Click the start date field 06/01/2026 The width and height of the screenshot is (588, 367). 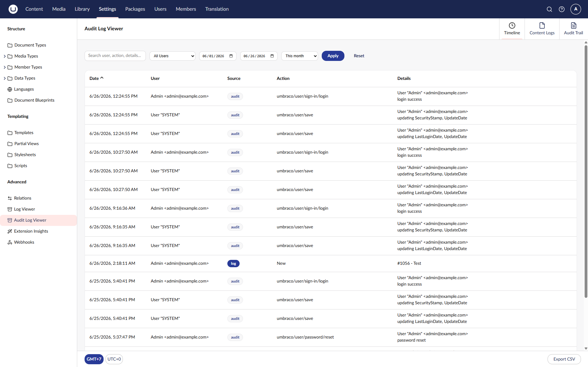218,56
